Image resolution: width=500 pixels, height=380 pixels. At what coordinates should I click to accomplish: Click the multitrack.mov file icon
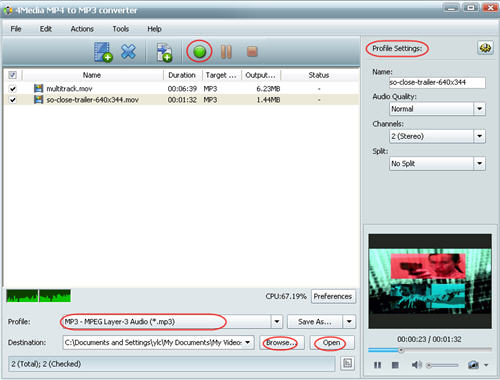pos(39,88)
